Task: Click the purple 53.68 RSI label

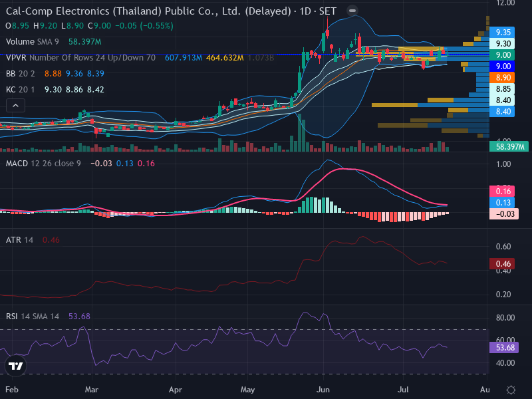Action: pyautogui.click(x=504, y=347)
